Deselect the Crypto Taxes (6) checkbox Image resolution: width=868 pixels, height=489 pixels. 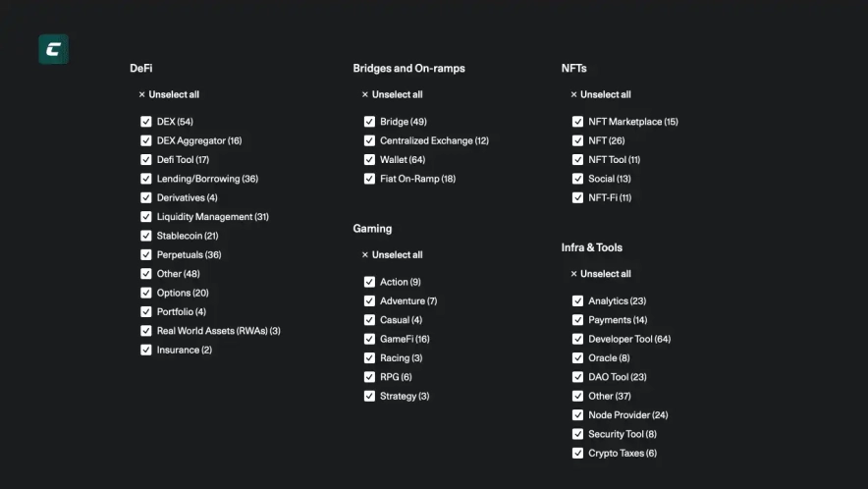point(578,454)
